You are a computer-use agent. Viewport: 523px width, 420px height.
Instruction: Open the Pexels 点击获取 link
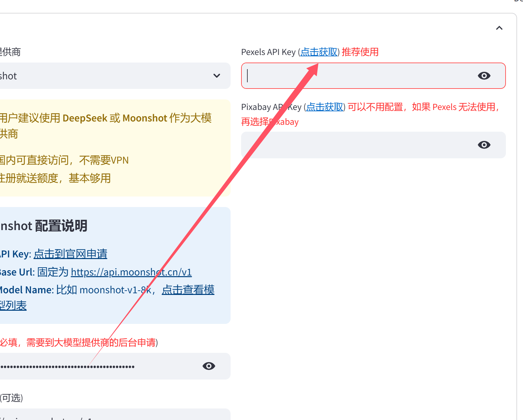pos(319,52)
